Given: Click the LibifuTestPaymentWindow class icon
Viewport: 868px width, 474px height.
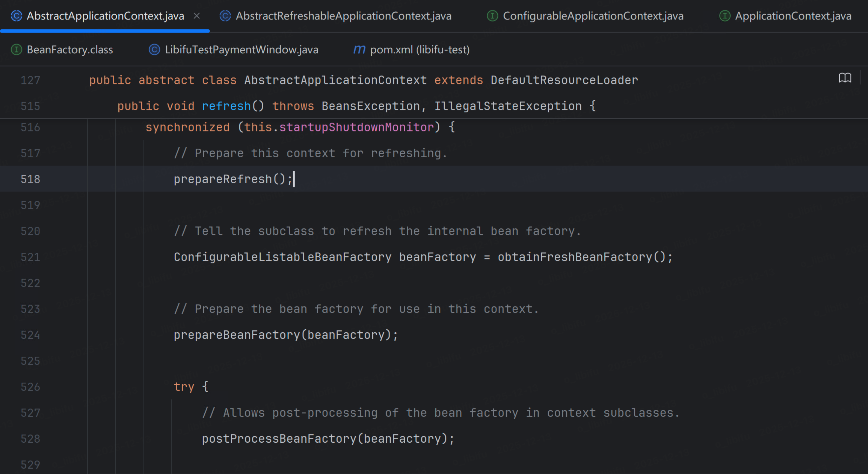Looking at the screenshot, I should [x=154, y=50].
